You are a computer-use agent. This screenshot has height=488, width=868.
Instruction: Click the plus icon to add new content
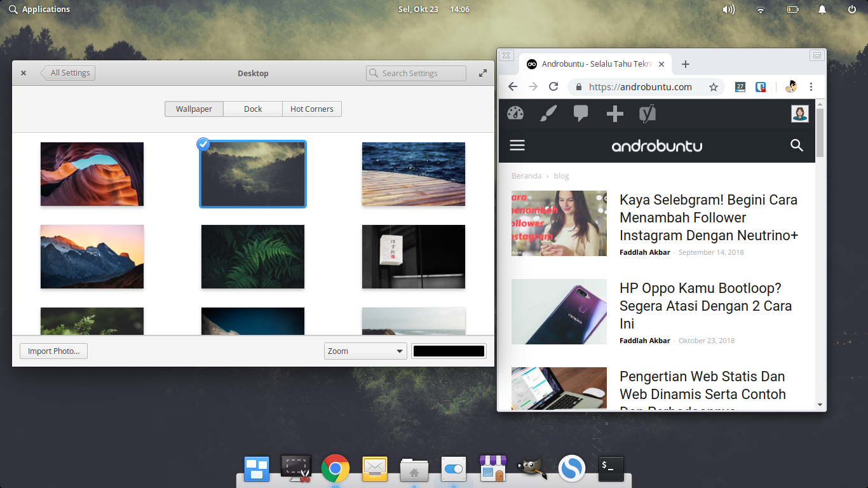[x=614, y=113]
